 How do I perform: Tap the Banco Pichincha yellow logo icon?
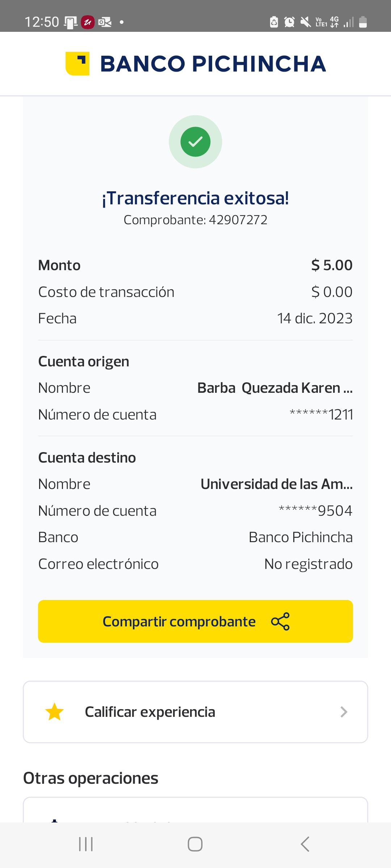pos(77,64)
